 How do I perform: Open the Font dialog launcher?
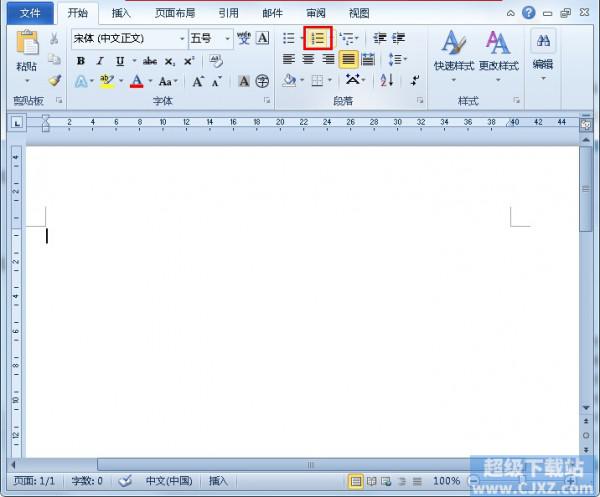267,100
